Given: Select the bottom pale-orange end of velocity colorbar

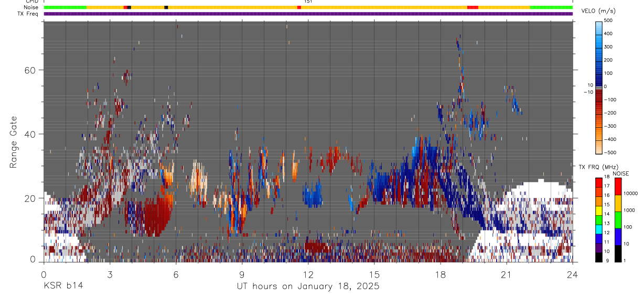Looking at the screenshot, I should [x=598, y=150].
